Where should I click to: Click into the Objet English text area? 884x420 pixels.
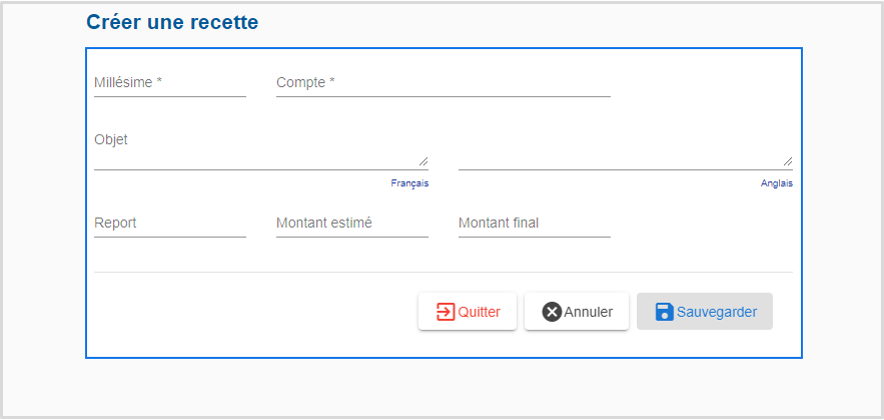pyautogui.click(x=625, y=152)
